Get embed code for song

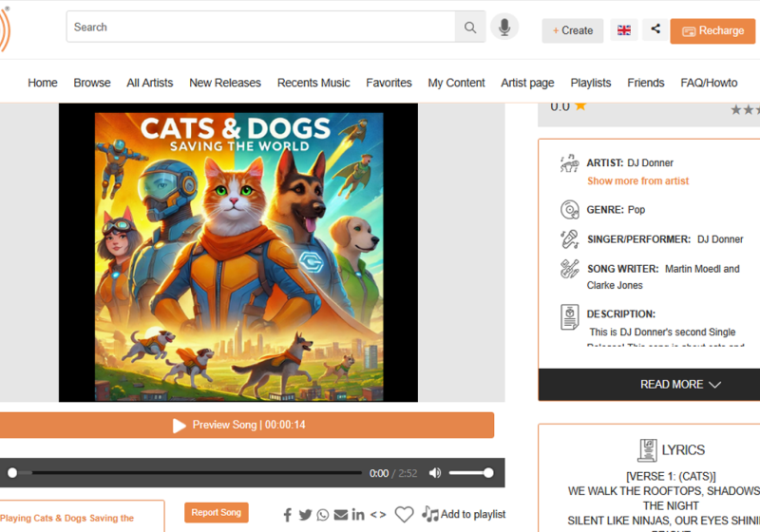[378, 515]
